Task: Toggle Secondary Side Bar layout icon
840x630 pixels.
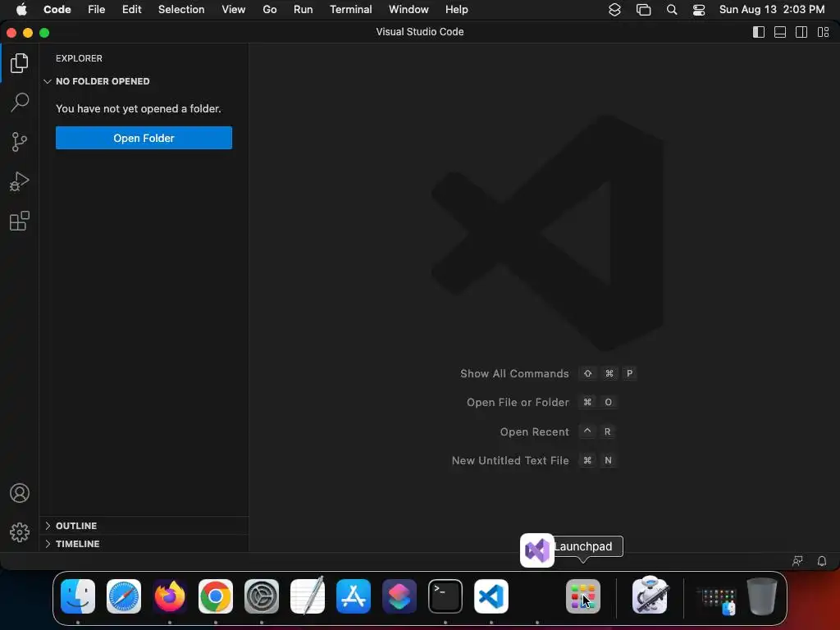Action: click(x=801, y=32)
